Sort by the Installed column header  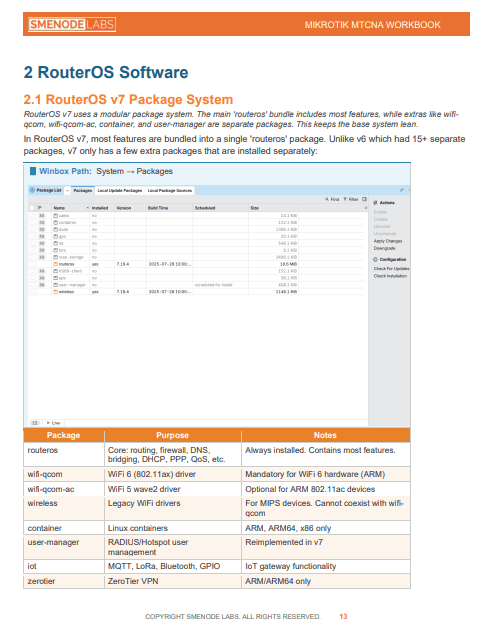coord(100,208)
